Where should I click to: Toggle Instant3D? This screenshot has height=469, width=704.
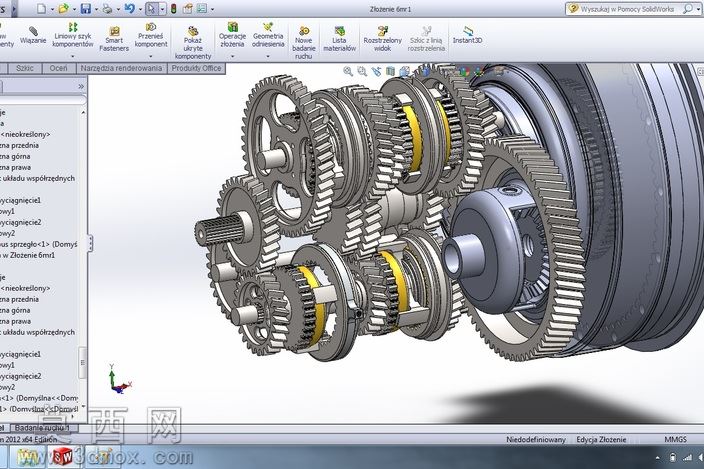pos(467,35)
